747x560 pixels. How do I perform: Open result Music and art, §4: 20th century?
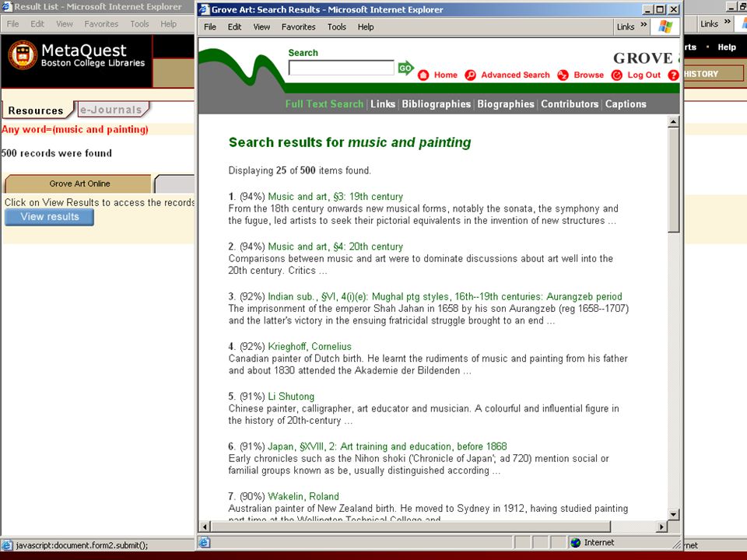(x=335, y=247)
